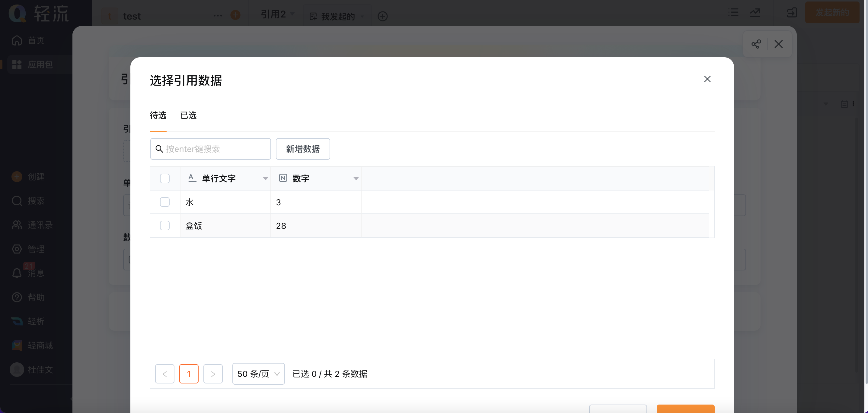Screen dimensions: 868x413
Task: Focus the 按enter键搜索 search field
Action: [211, 149]
